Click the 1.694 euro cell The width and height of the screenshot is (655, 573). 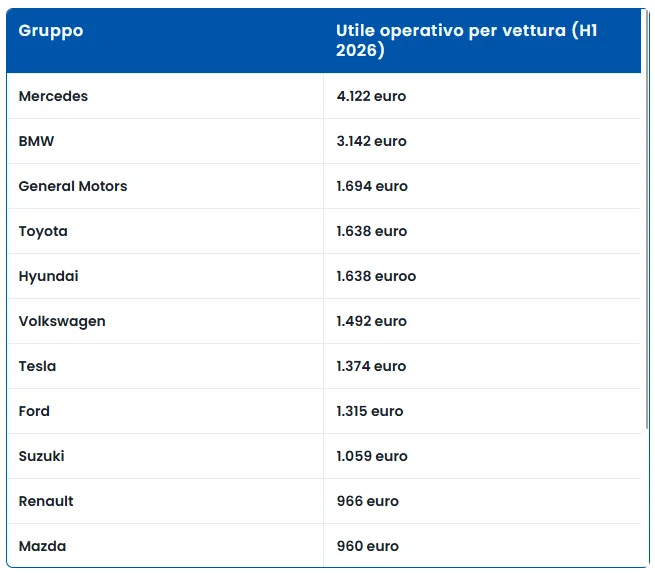tap(372, 186)
